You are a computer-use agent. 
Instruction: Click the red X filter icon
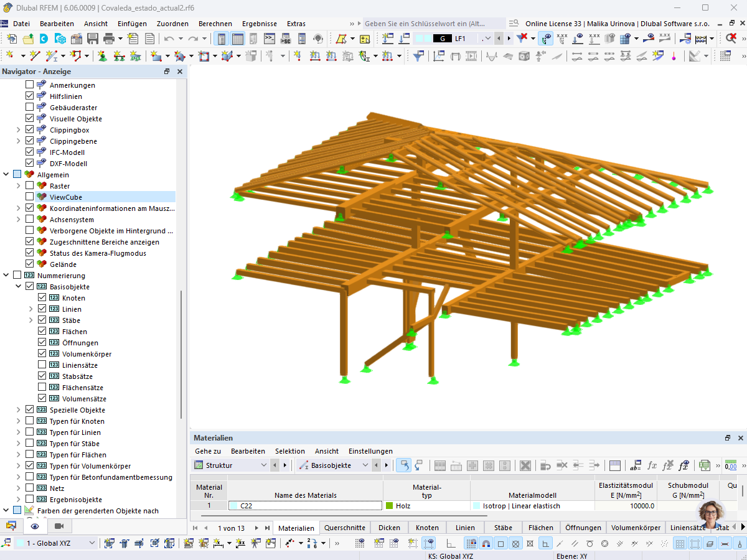(x=522, y=39)
